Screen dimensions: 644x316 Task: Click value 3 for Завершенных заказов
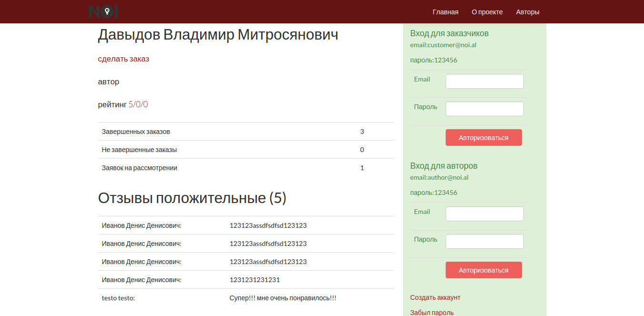pyautogui.click(x=362, y=132)
